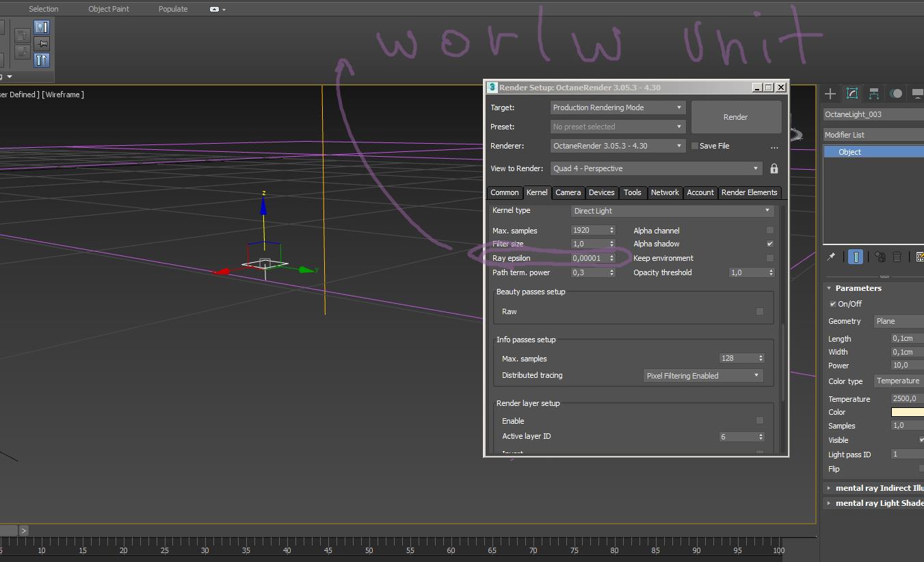
Task: Switch to the Devices tab
Action: click(601, 193)
